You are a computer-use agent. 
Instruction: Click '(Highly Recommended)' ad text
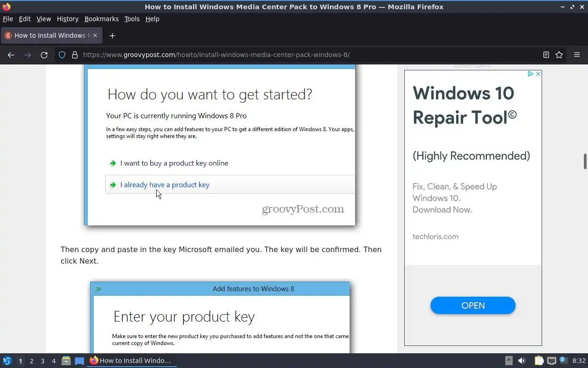[471, 156]
